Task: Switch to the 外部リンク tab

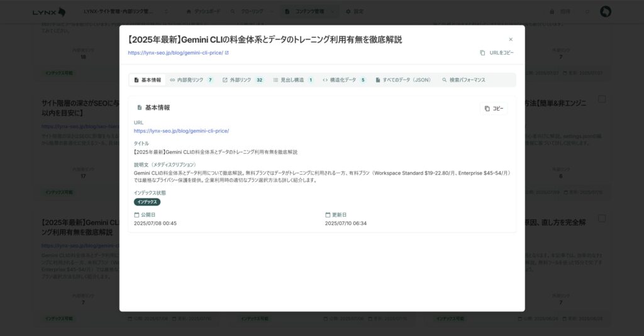Action: point(240,80)
